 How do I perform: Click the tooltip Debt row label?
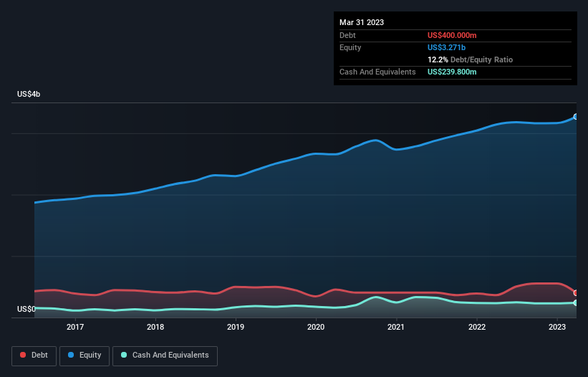pyautogui.click(x=347, y=35)
